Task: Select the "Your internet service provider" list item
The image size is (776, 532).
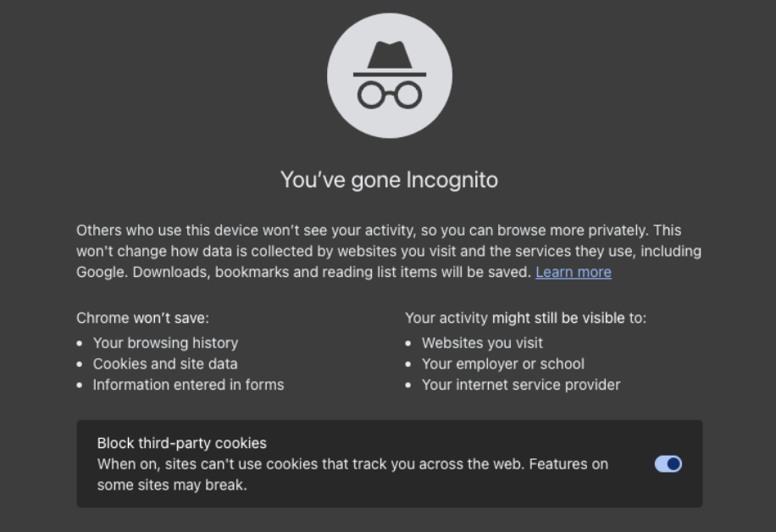Action: [x=520, y=385]
